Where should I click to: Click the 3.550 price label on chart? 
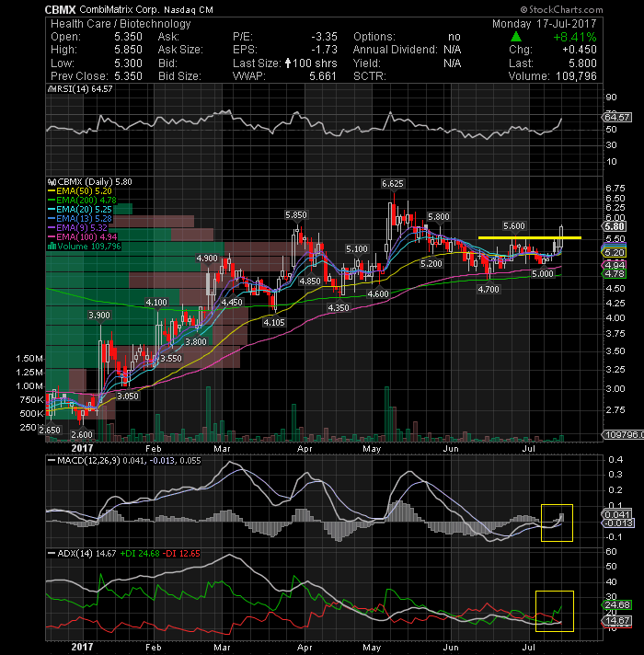(171, 359)
